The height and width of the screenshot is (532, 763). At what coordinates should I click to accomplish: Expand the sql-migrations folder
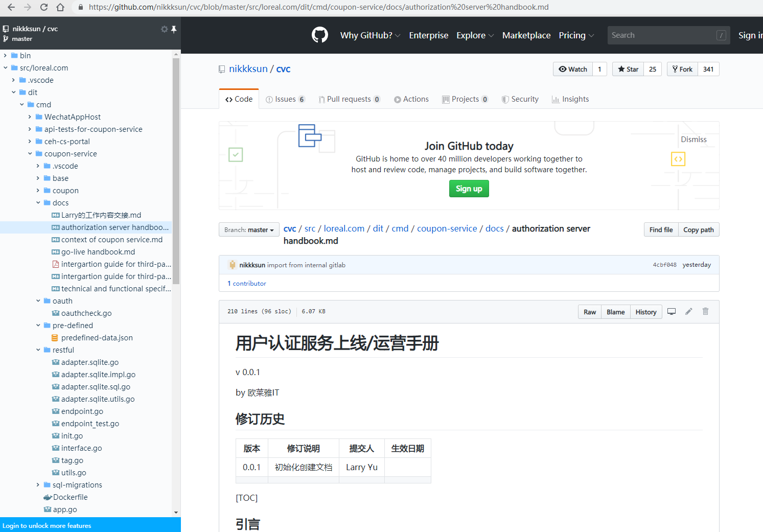point(38,485)
